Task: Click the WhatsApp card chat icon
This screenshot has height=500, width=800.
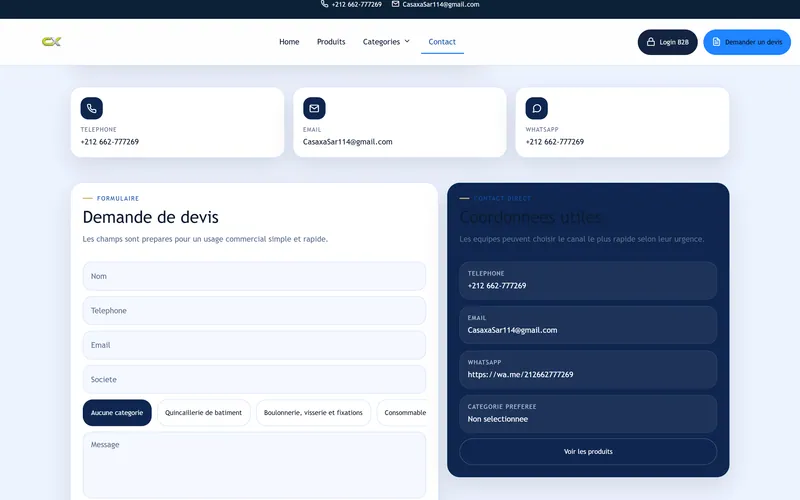Action: tap(537, 108)
